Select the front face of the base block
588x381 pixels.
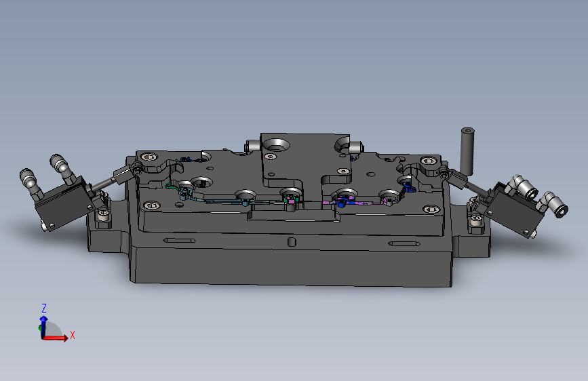click(292, 267)
